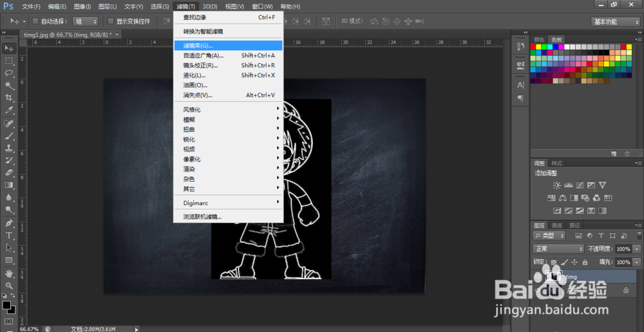Toggle pixel layer filter
Image resolution: width=644 pixels, height=332 pixels.
click(x=579, y=235)
